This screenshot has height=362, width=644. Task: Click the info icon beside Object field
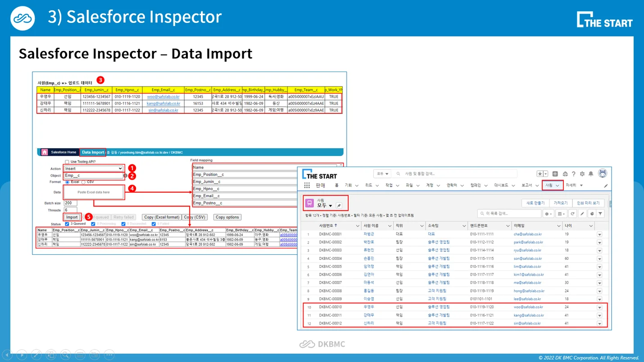[x=126, y=176]
